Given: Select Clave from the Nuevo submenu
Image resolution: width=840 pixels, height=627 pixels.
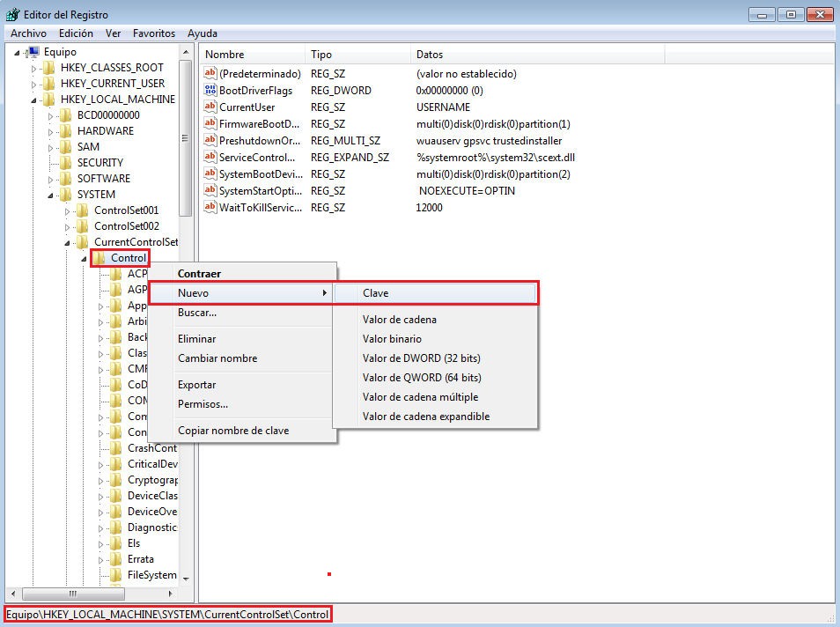Looking at the screenshot, I should click(375, 293).
